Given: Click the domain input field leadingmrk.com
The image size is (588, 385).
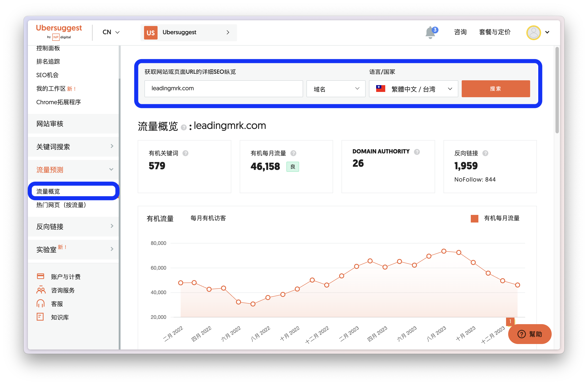Looking at the screenshot, I should tap(224, 89).
